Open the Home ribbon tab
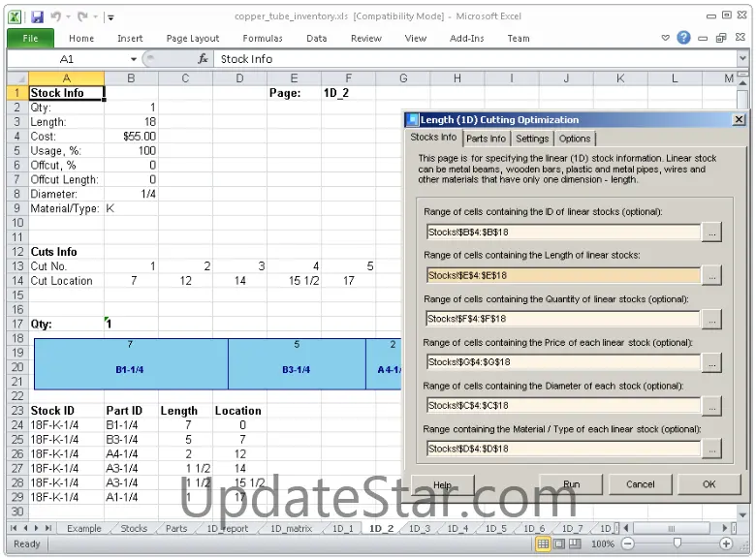 [81, 38]
